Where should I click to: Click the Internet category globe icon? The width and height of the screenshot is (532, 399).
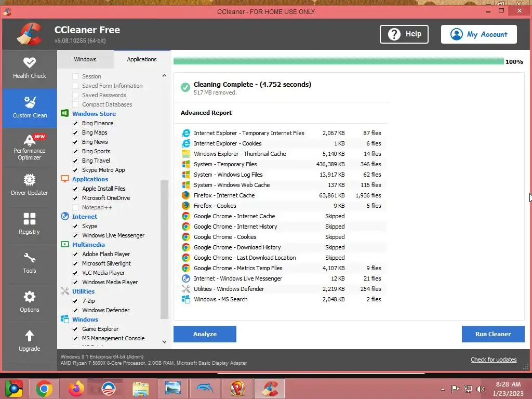[x=64, y=216]
